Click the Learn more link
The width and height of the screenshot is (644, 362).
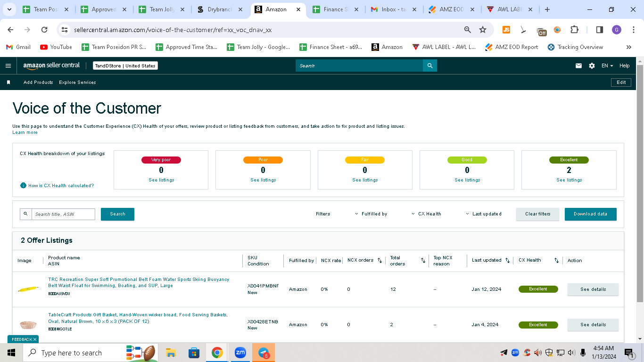[25, 132]
